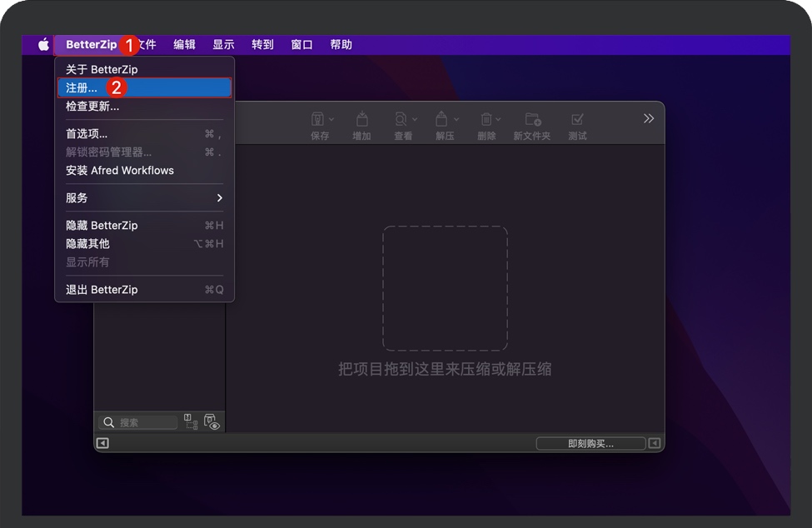Open the 查看 dropdown arrow
This screenshot has width=812, height=528.
[x=414, y=120]
